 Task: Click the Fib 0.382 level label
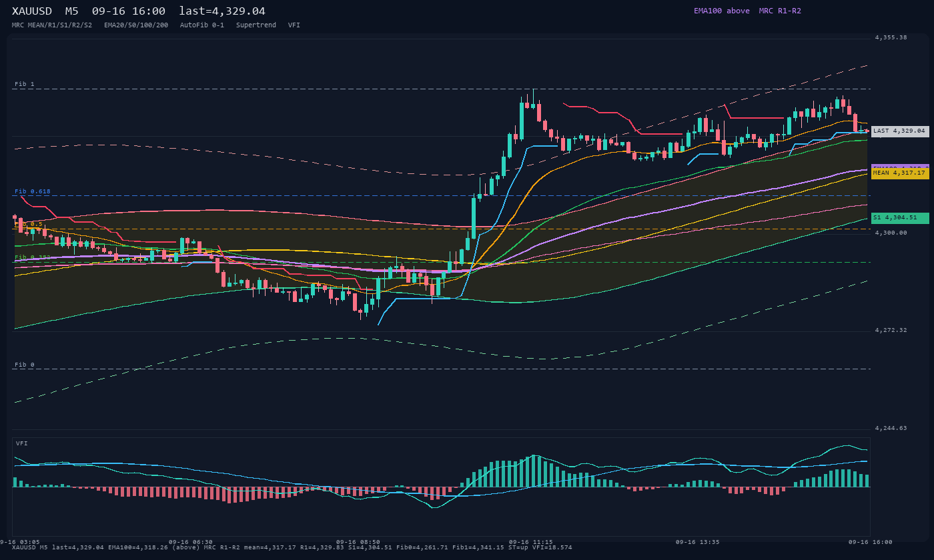pyautogui.click(x=33, y=257)
